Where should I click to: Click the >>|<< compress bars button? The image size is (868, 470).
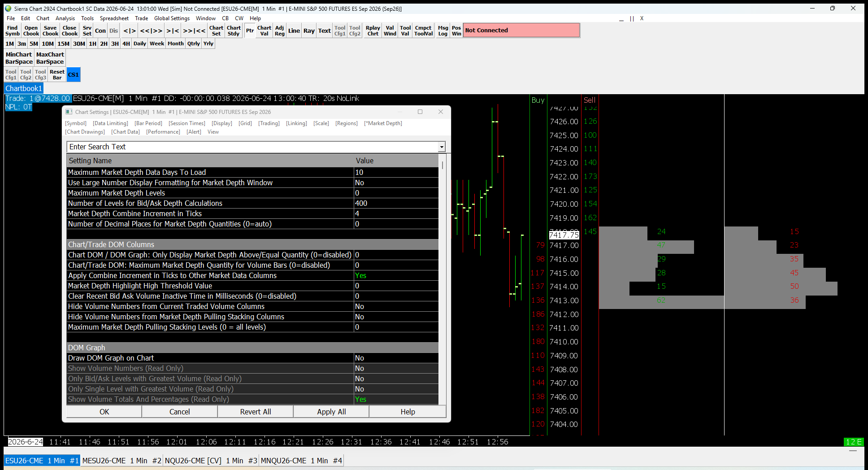point(194,30)
